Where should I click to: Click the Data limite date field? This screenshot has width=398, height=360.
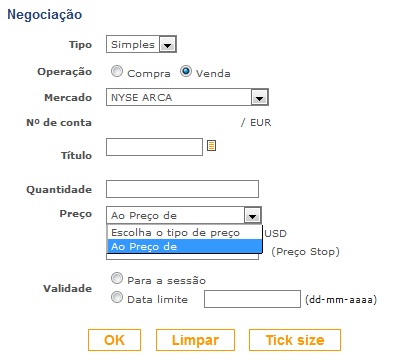coord(252,299)
